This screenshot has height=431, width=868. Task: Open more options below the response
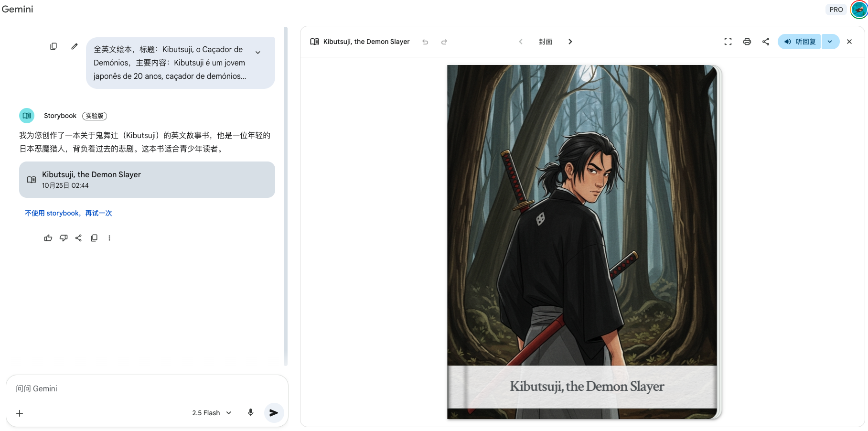pyautogui.click(x=109, y=238)
